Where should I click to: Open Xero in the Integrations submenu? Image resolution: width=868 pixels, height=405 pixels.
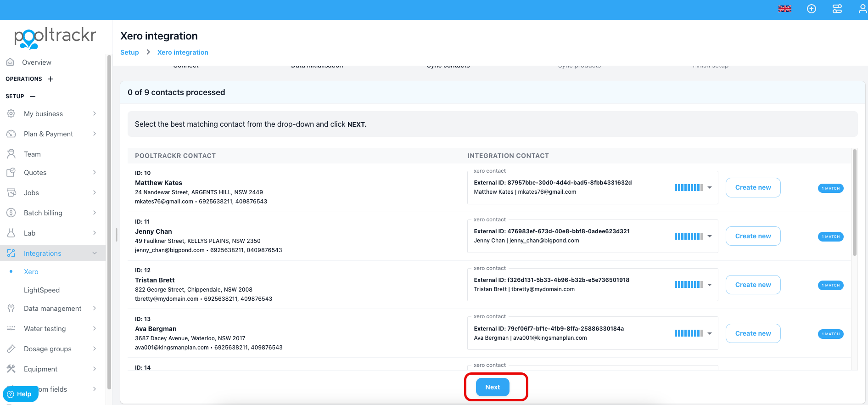[x=31, y=272]
